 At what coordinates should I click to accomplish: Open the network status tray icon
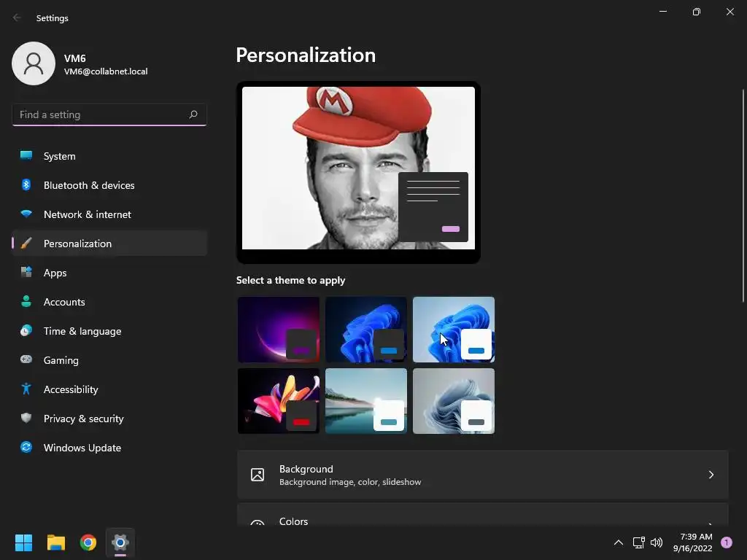pos(638,542)
